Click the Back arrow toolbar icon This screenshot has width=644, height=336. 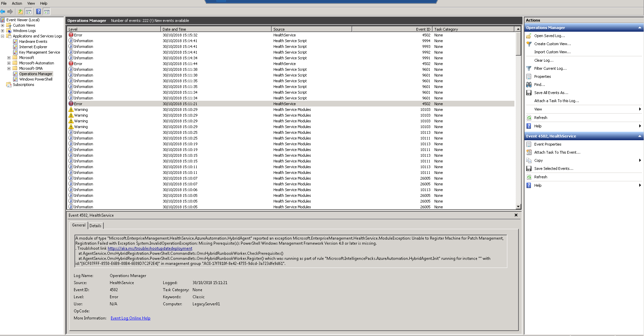[x=3, y=11]
